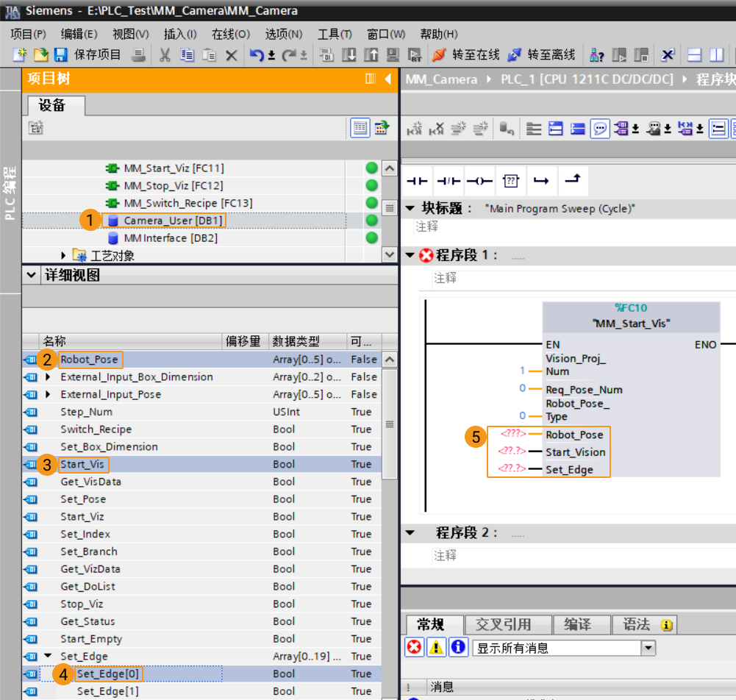Image resolution: width=736 pixels, height=700 pixels.
Task: Click the split editor horizontally icon
Action: pos(694,55)
